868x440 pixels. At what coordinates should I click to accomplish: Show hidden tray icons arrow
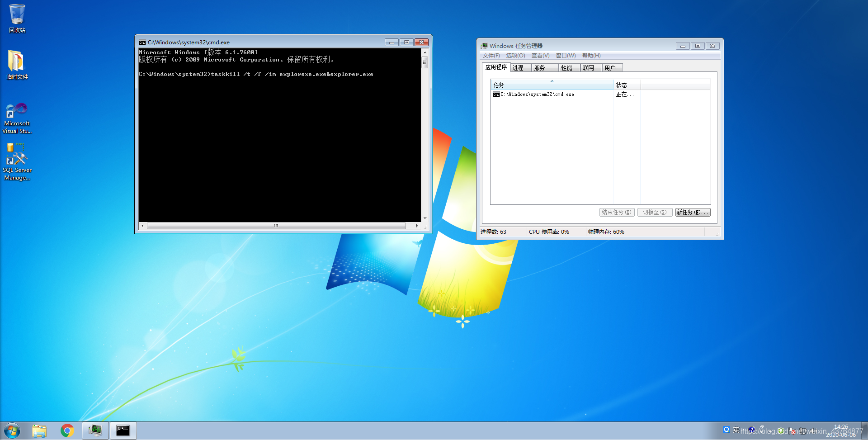tap(770, 431)
